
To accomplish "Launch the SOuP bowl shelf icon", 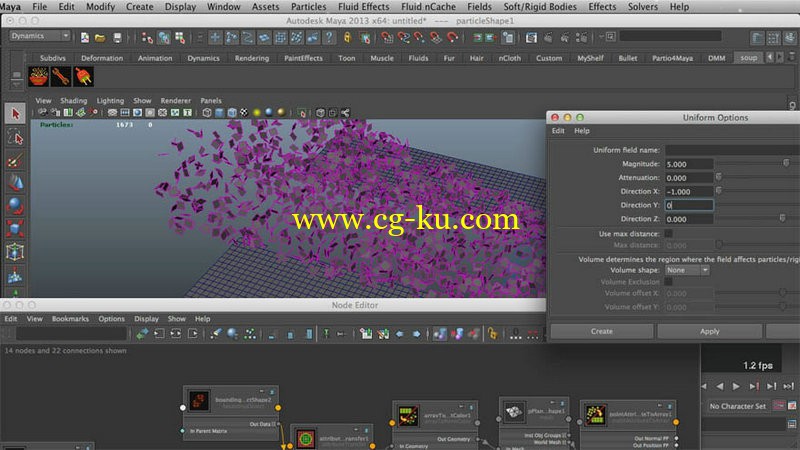I will (38, 77).
